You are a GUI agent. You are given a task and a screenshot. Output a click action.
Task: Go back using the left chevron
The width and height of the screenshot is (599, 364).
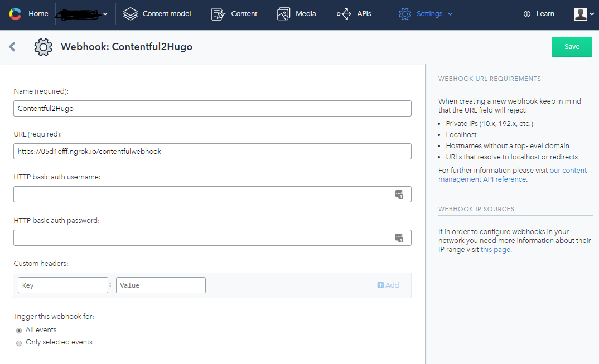(x=12, y=47)
